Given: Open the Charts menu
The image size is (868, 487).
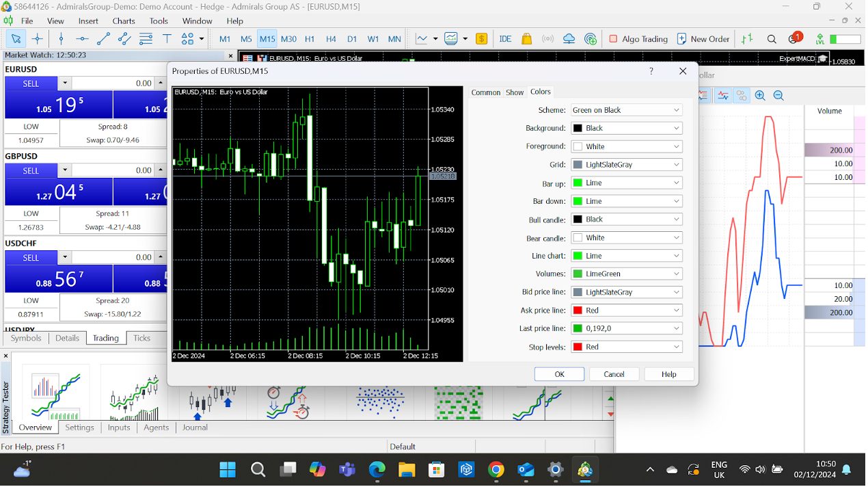Looking at the screenshot, I should click(124, 21).
